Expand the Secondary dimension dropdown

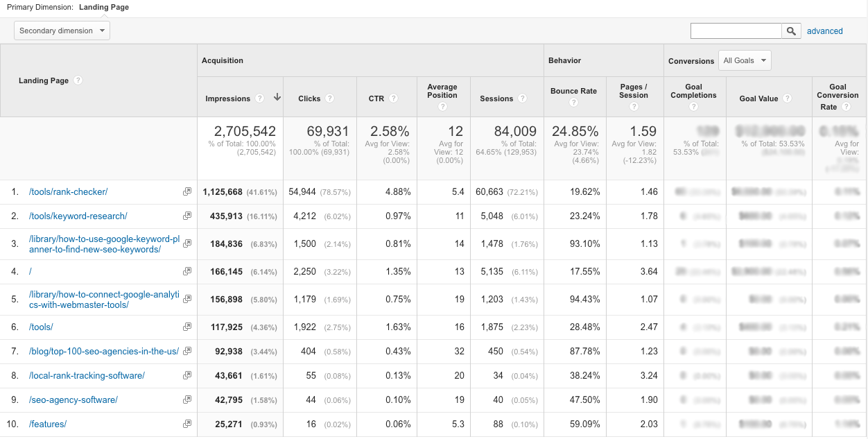(x=62, y=31)
